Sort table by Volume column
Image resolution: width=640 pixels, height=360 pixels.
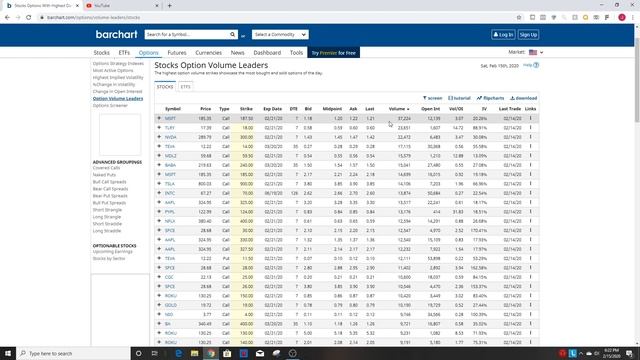399,109
